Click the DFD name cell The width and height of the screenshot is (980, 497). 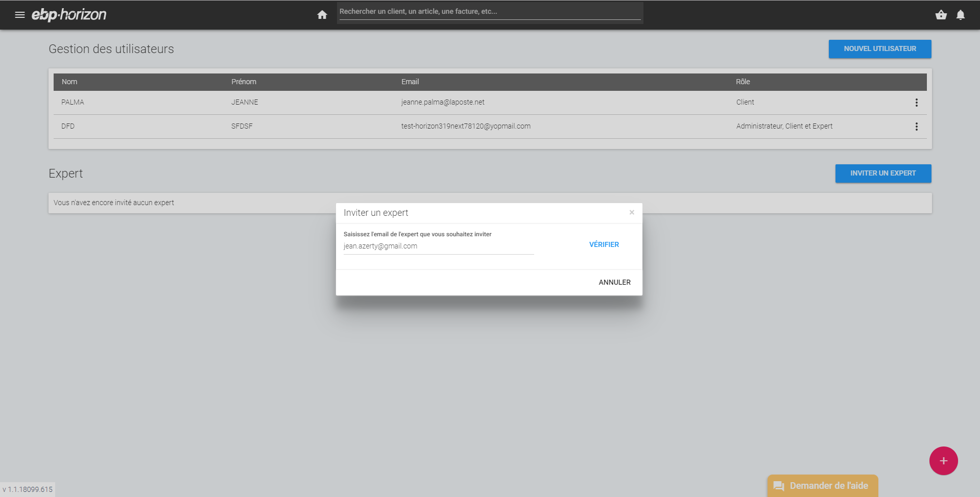tap(68, 126)
